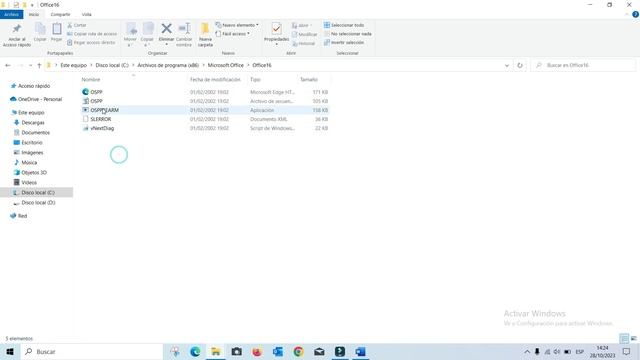Show hidden tray icons chevron
The image size is (640, 360).
click(x=527, y=351)
